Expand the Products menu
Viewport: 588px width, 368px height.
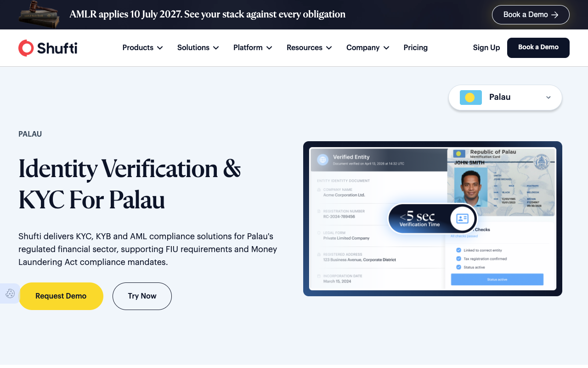click(x=142, y=48)
